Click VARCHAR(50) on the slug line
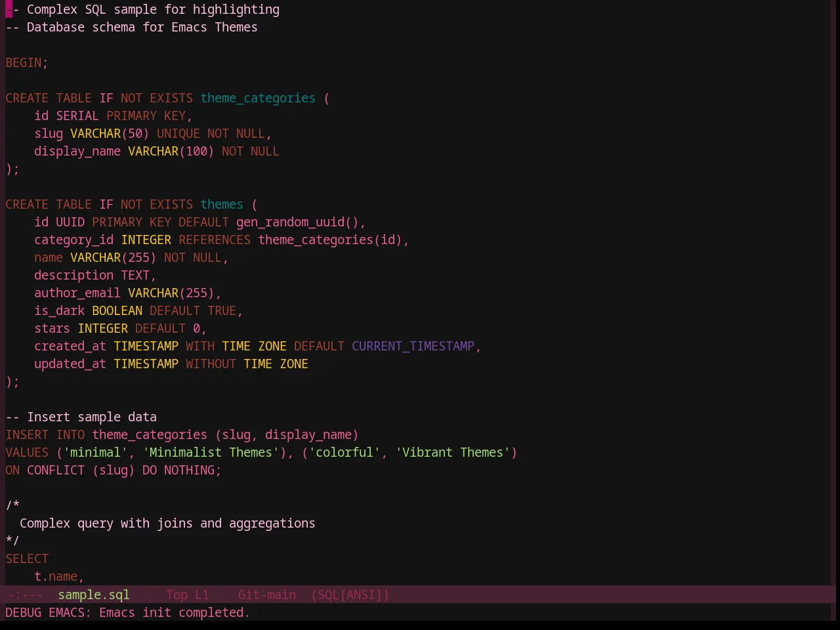 (110, 133)
